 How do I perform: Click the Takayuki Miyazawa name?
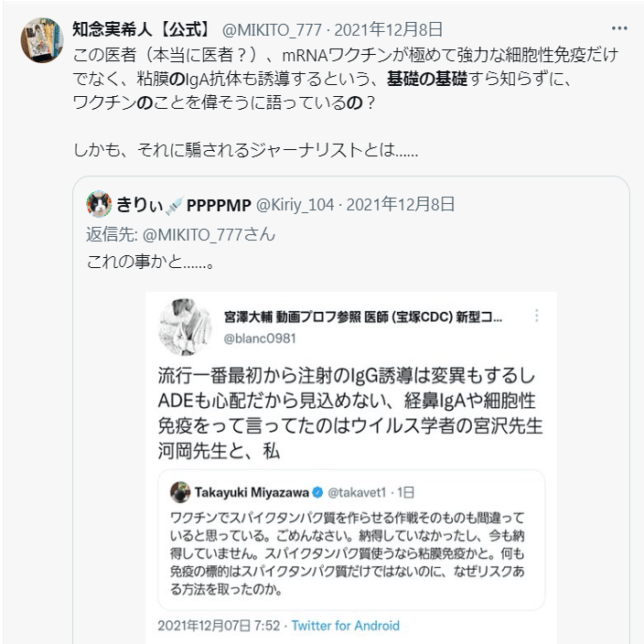pyautogui.click(x=252, y=492)
